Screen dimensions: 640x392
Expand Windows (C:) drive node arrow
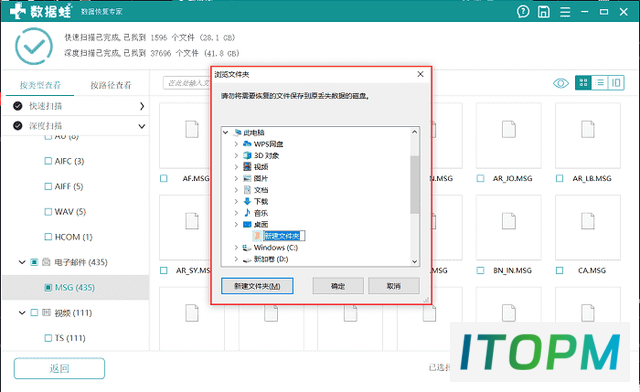[236, 247]
